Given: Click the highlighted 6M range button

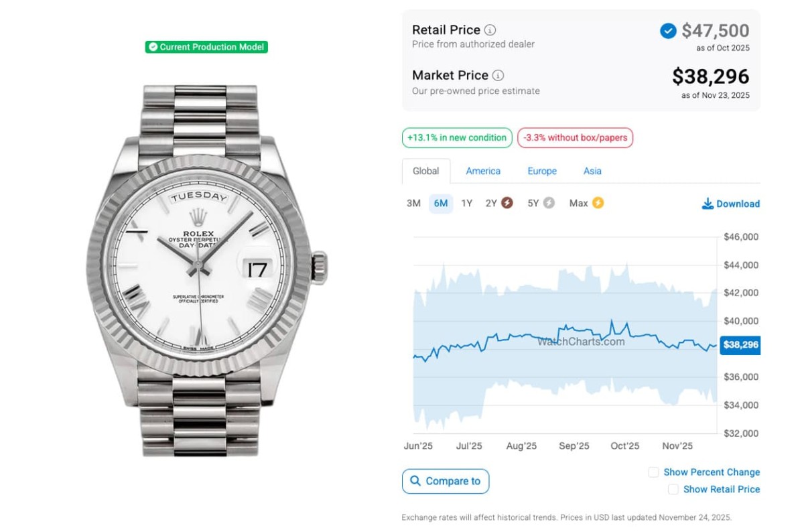Looking at the screenshot, I should [x=441, y=203].
